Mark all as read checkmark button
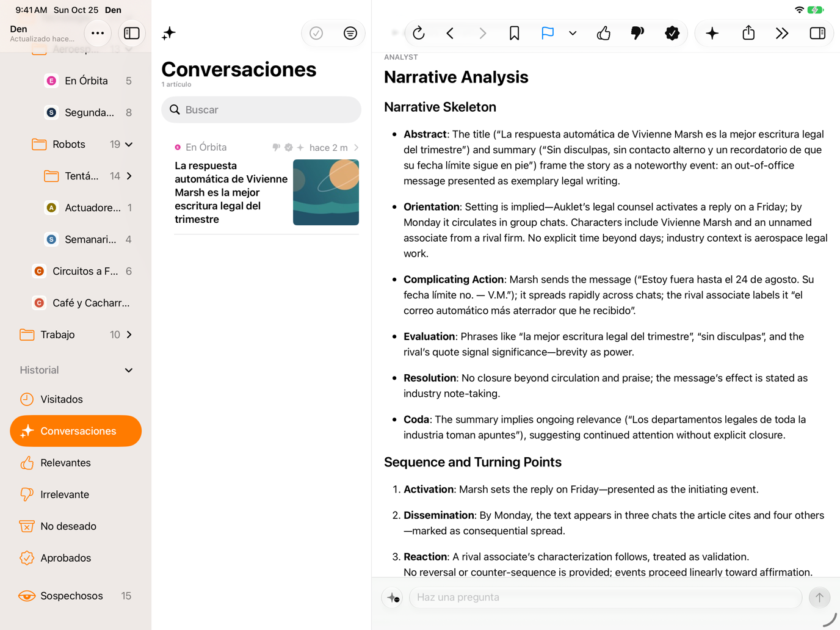Image resolution: width=840 pixels, height=630 pixels. [316, 33]
